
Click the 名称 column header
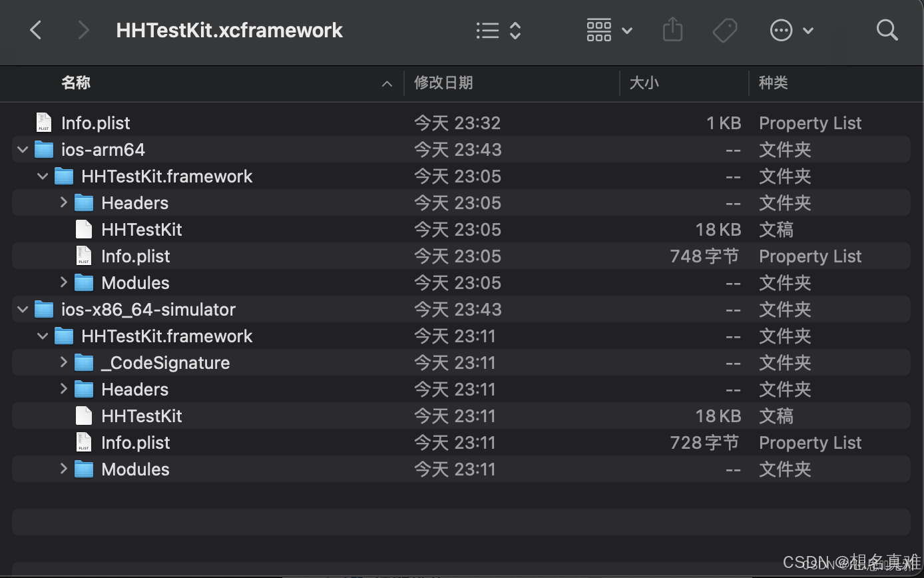76,83
